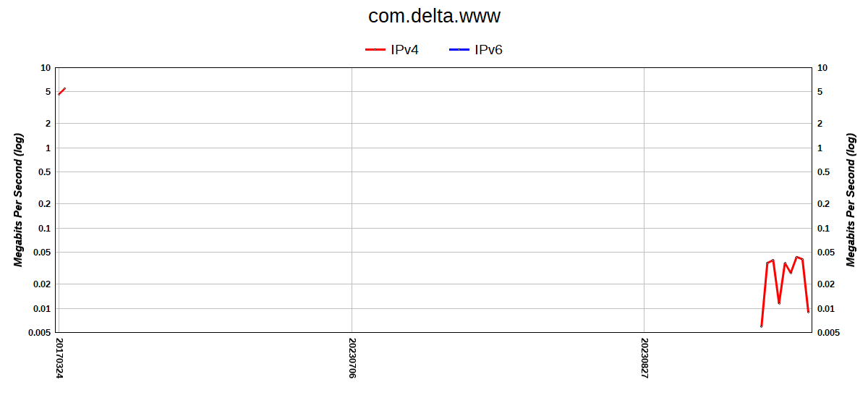Screen dimensions: 868x398
Task: Click the blue IPv6 legend line swatch
Action: pyautogui.click(x=459, y=50)
